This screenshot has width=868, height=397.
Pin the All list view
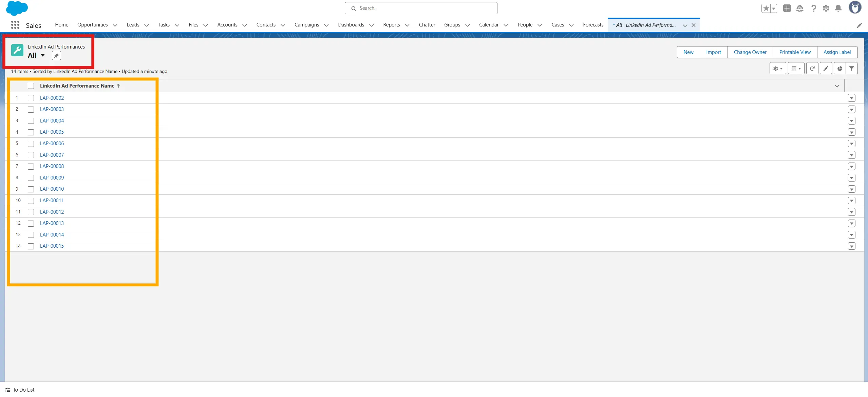[x=56, y=56]
